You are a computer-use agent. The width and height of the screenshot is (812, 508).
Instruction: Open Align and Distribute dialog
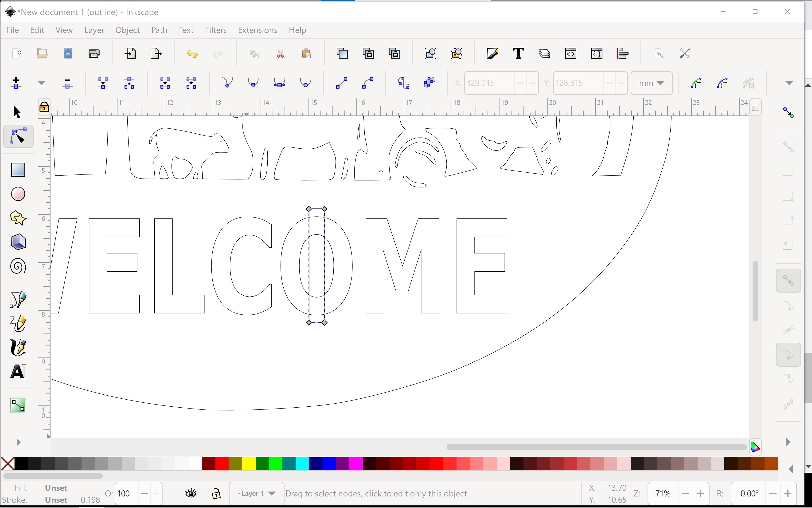[623, 53]
